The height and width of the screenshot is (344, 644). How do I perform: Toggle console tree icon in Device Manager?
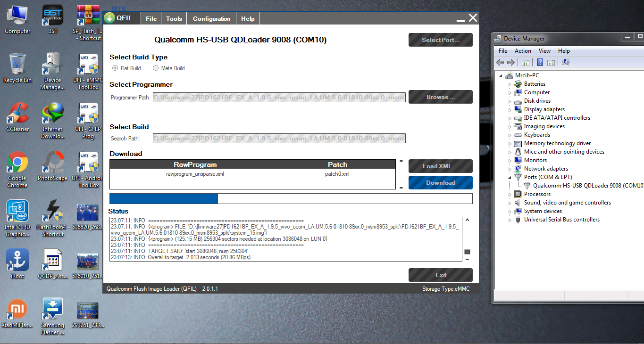coord(525,62)
